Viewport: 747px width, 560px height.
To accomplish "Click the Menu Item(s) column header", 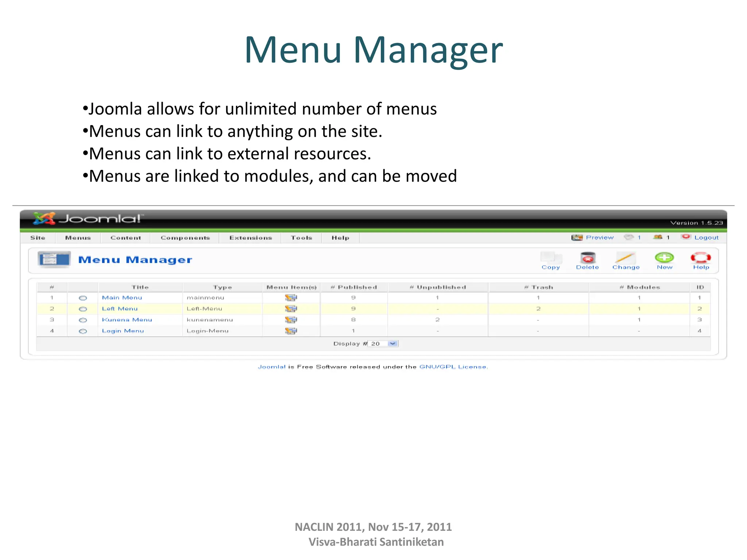I will tap(292, 287).
